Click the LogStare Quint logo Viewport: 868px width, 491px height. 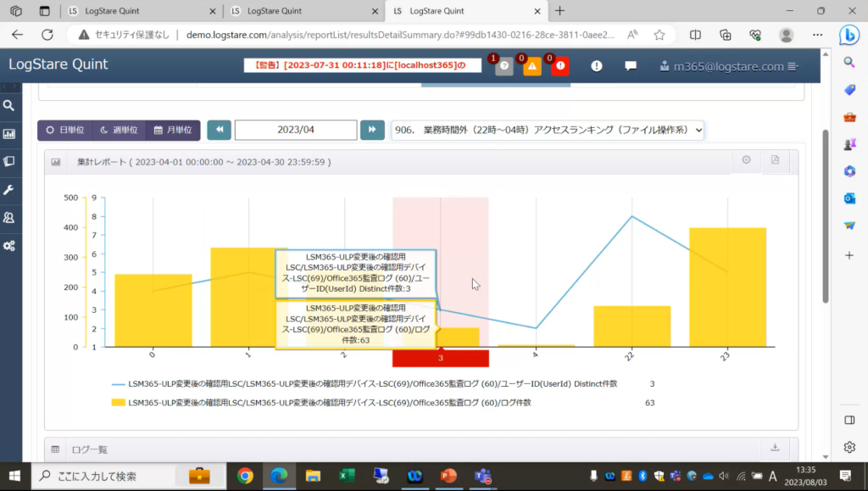tap(58, 64)
